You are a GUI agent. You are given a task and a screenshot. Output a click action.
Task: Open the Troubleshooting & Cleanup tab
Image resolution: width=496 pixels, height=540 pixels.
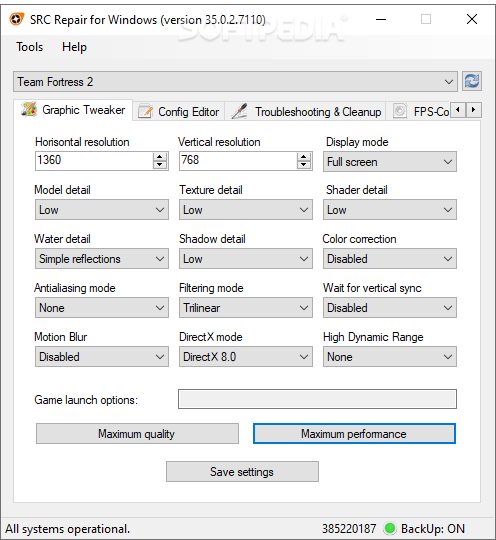306,112
